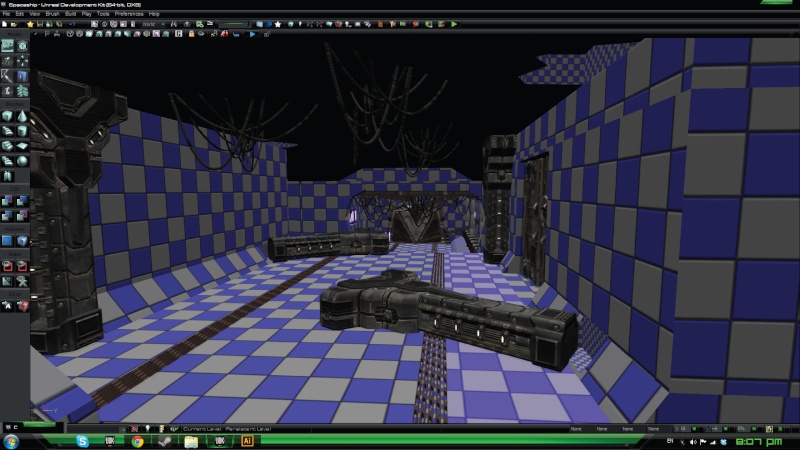
Task: Toggle viewport lock padlock icon
Action: pyautogui.click(x=191, y=34)
